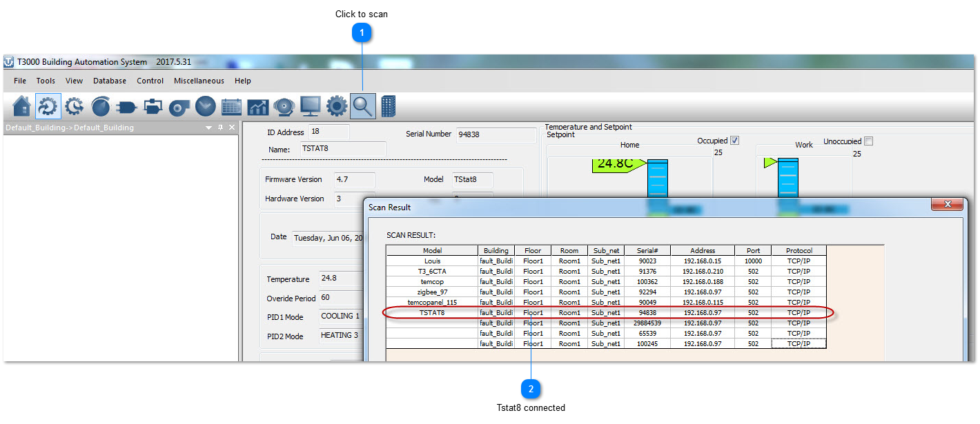Click the round dial knob toolbar icon
The width and height of the screenshot is (980, 424).
(101, 106)
